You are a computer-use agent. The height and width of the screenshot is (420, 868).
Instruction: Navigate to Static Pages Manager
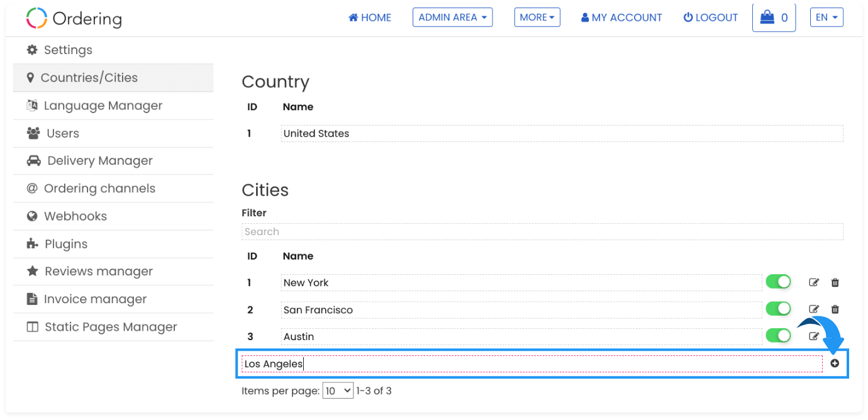(x=113, y=327)
